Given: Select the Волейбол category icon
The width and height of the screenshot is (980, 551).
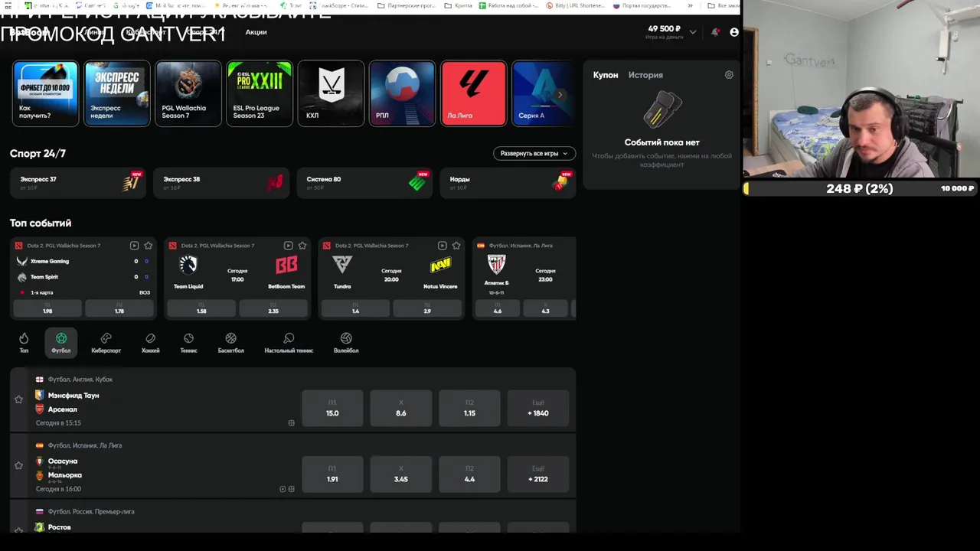Looking at the screenshot, I should point(346,342).
